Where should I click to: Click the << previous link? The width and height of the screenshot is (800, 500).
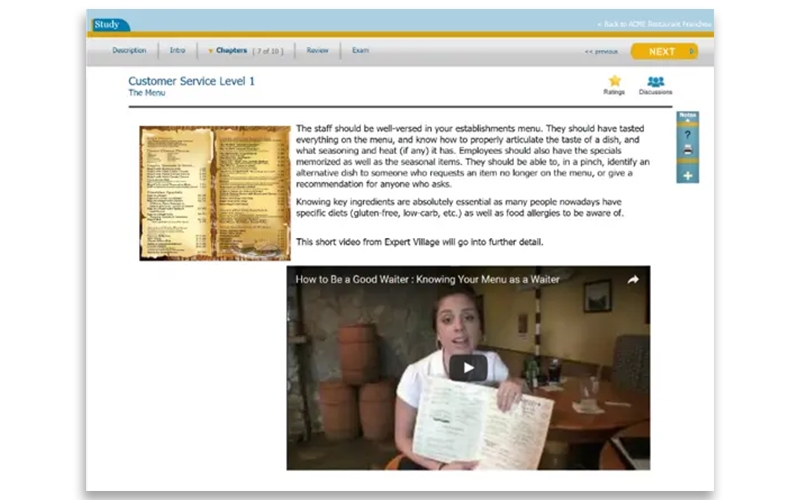click(x=601, y=51)
